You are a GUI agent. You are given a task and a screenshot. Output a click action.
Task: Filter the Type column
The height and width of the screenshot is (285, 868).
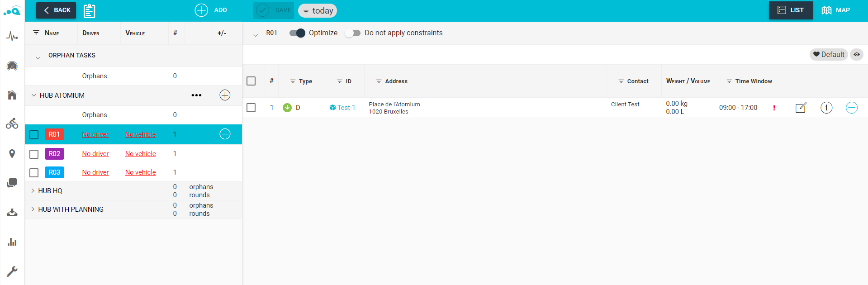[x=293, y=81]
